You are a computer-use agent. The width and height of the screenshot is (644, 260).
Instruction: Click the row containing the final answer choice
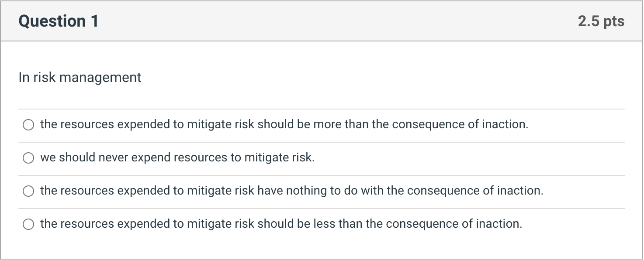pos(322,224)
